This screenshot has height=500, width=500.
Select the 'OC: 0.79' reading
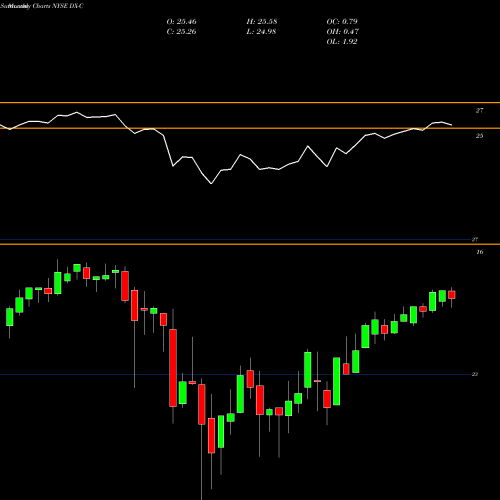[342, 22]
